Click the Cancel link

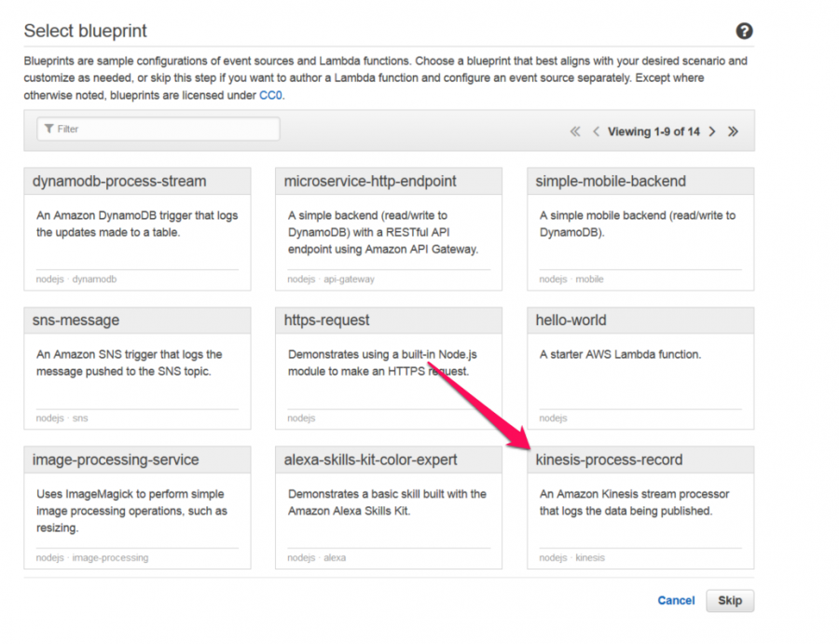point(676,601)
